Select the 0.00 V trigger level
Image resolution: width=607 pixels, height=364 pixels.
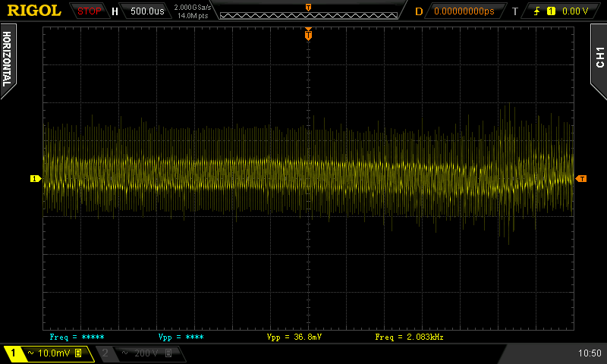coord(574,11)
